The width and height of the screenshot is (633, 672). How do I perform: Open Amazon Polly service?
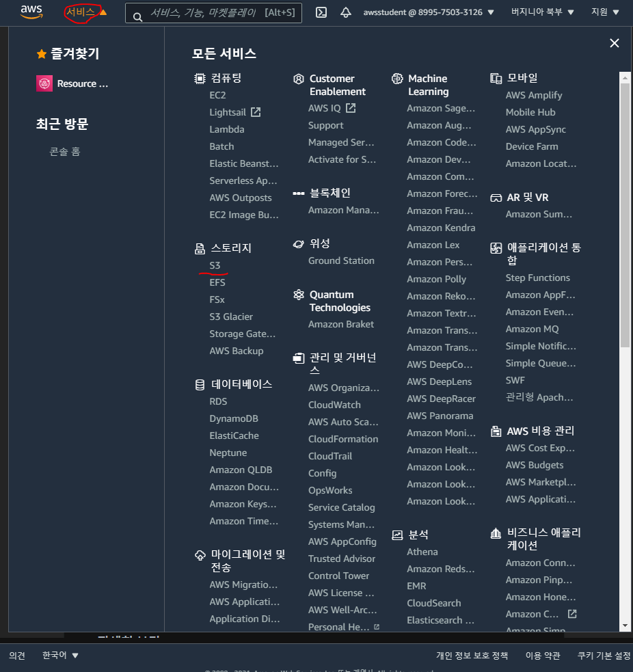(x=436, y=280)
